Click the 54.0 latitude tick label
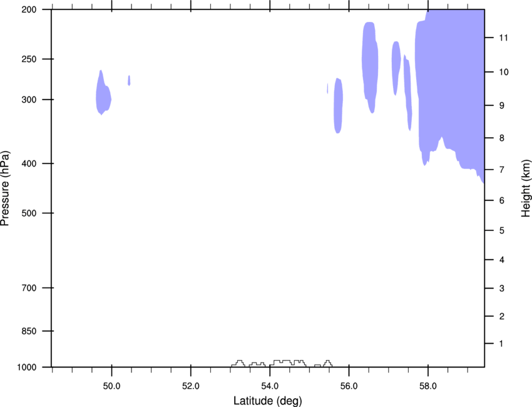Screen dimensions: 532x407 point(270,386)
